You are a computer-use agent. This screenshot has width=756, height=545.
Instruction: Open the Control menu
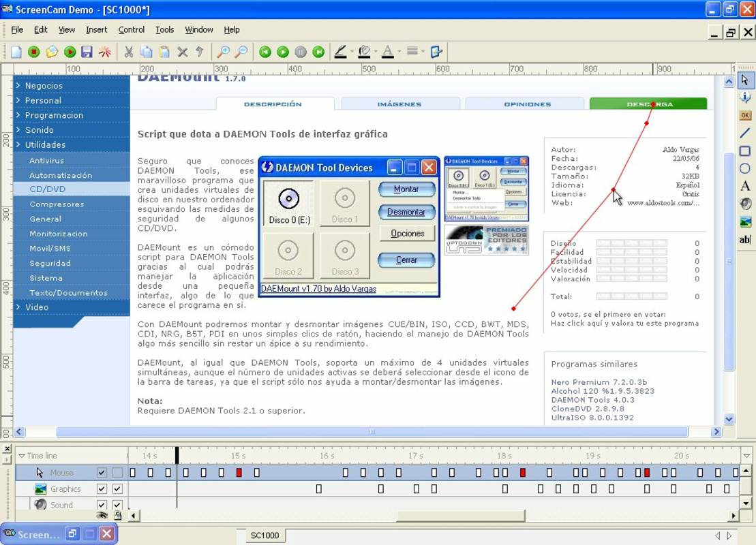point(131,30)
